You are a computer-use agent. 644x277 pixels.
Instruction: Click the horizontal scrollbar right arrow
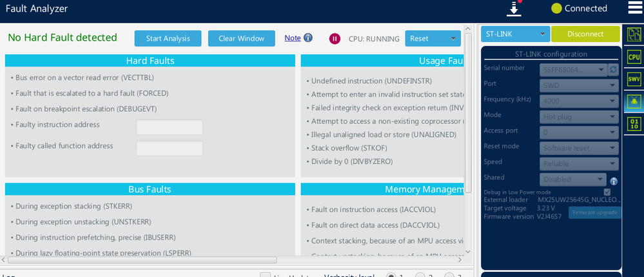click(x=460, y=260)
